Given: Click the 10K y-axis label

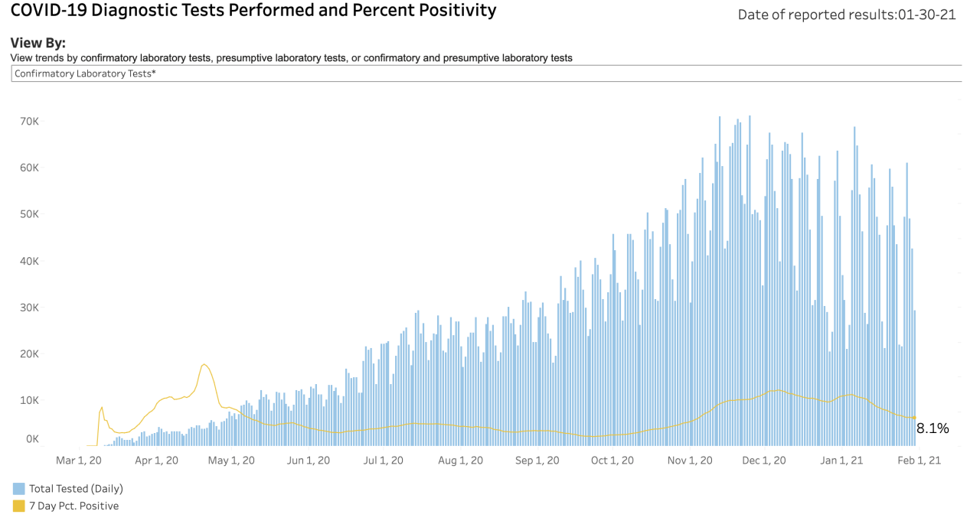Looking at the screenshot, I should click(x=29, y=400).
